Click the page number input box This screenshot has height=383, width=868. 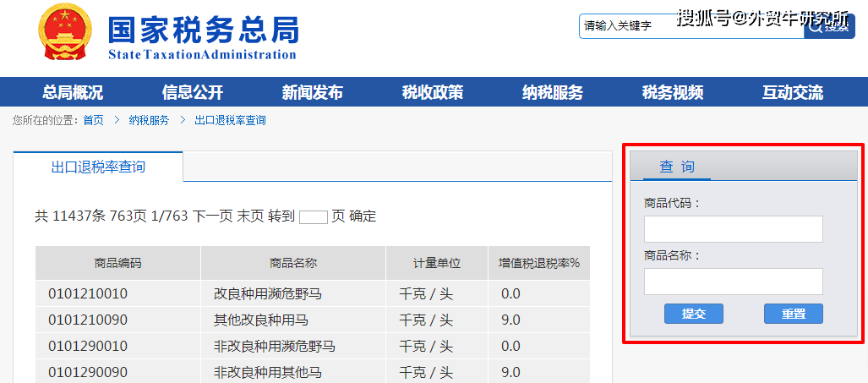pyautogui.click(x=314, y=217)
